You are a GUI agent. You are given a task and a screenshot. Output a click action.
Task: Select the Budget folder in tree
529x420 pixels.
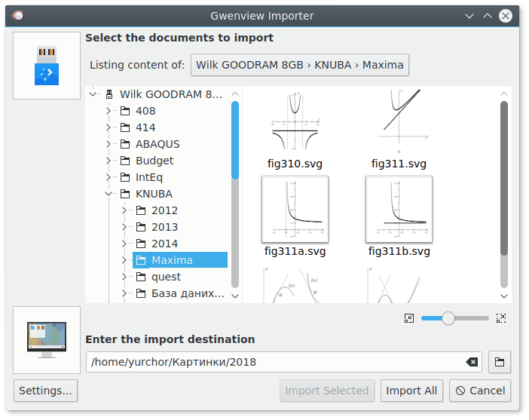pyautogui.click(x=154, y=161)
